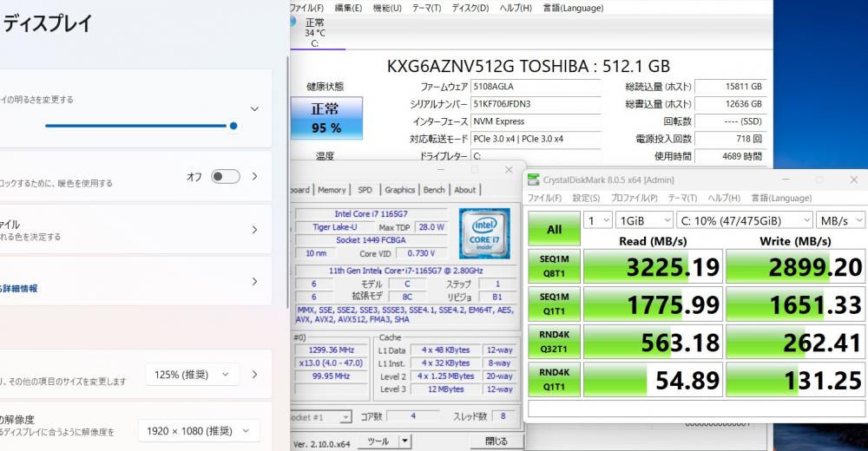The width and height of the screenshot is (868, 451).
Task: Toggle the night light switch off/on
Action: [226, 177]
